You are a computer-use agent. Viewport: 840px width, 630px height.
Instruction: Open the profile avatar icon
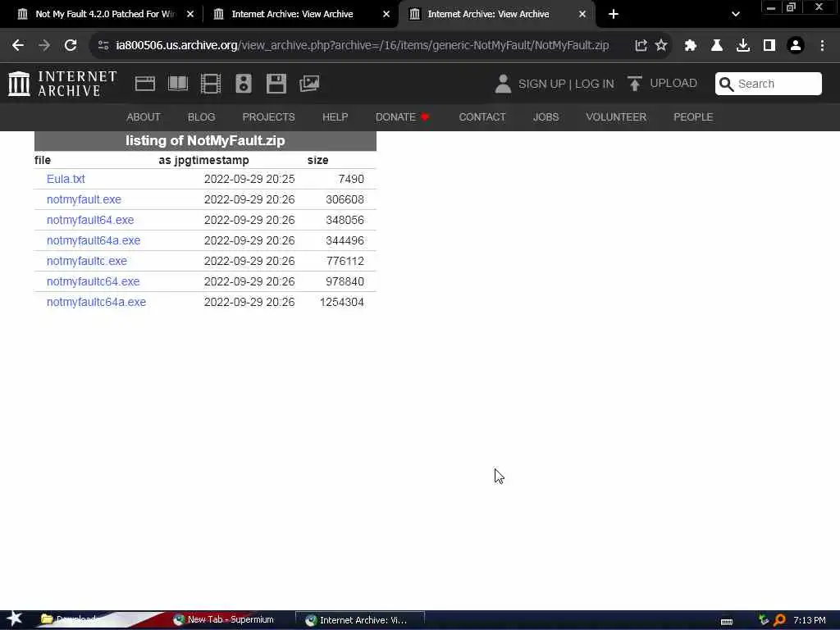click(x=796, y=46)
